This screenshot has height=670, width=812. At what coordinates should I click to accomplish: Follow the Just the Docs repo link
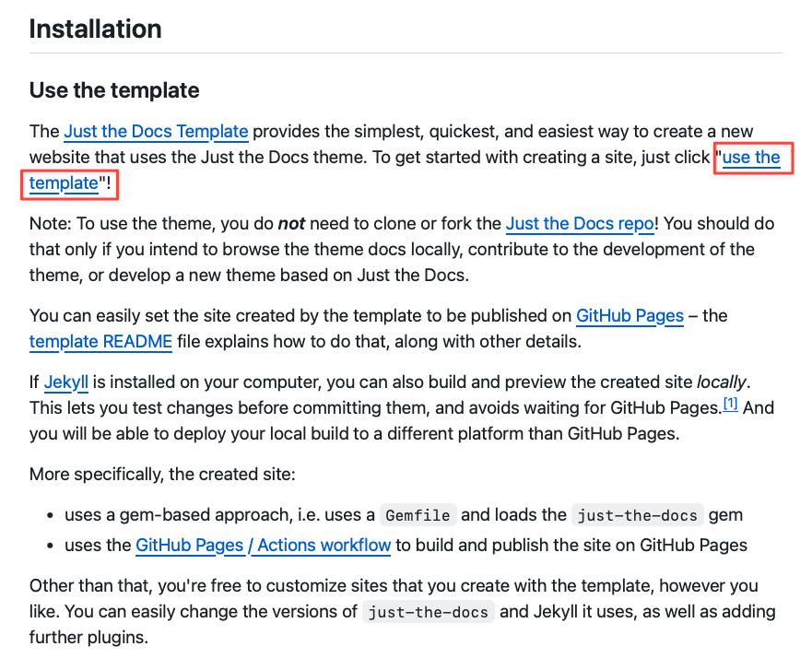coord(580,223)
